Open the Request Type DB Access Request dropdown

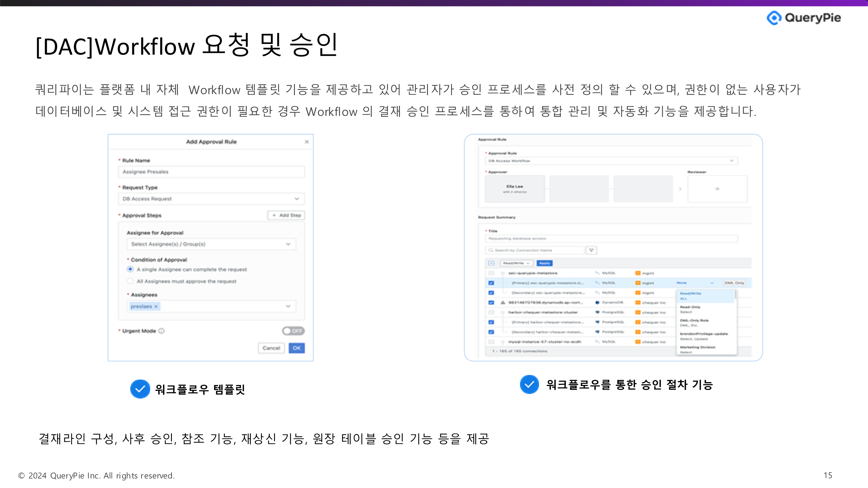coord(211,199)
